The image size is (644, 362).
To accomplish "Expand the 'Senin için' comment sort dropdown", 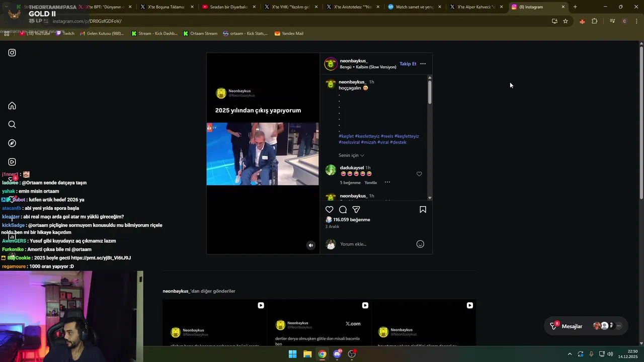I will (351, 155).
